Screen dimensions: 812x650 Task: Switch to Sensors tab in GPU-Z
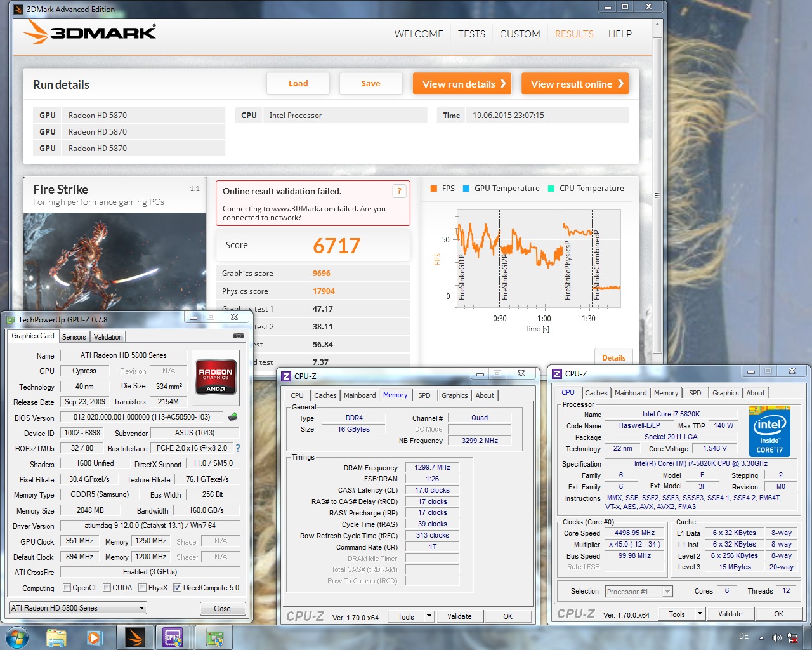coord(74,337)
